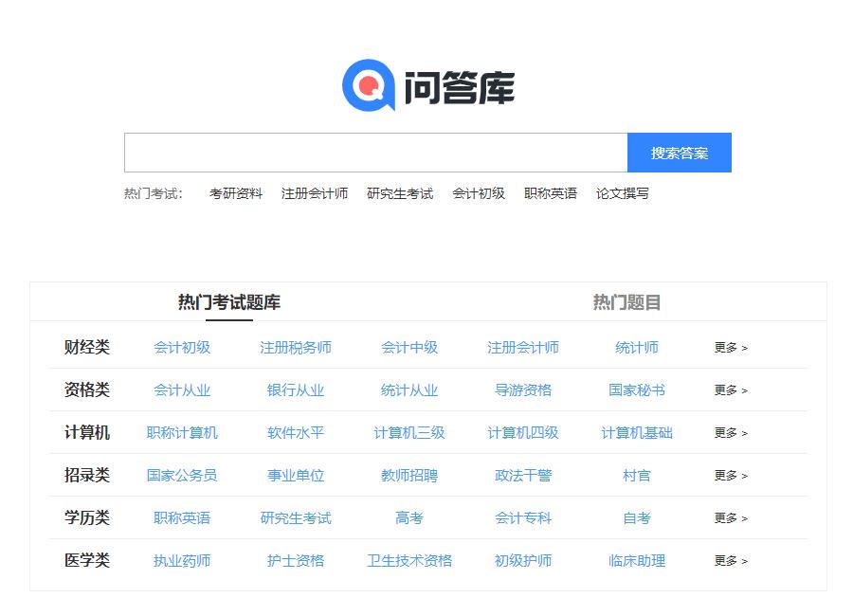Switch to the 热门考试题库 tab

point(229,301)
